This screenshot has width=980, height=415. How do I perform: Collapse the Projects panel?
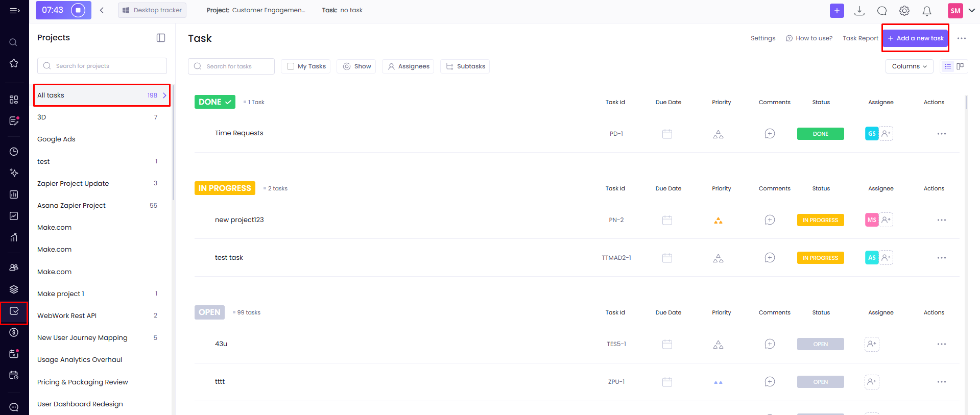(x=161, y=38)
